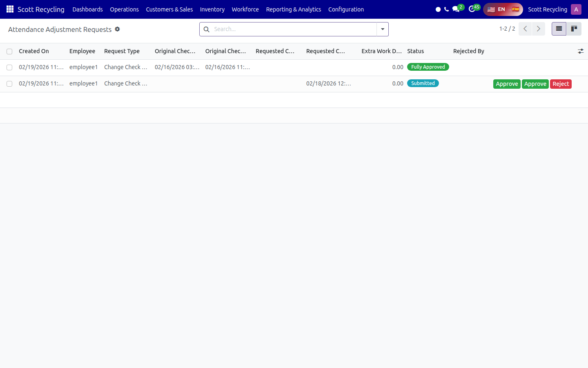
Task: Click the 1-2 / 2 pager counter
Action: [507, 29]
